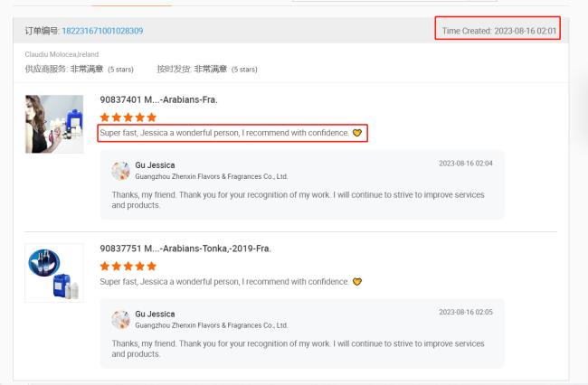Click Gu Jessica name in second reply
Screen dimensions: 588x385
[x=155, y=314]
